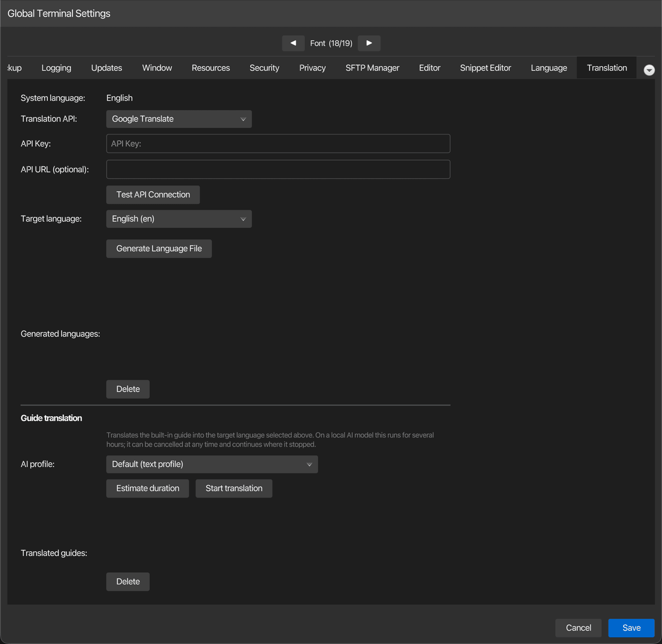The image size is (662, 644).
Task: Open the tab overflow dropdown icon
Action: coord(649,70)
